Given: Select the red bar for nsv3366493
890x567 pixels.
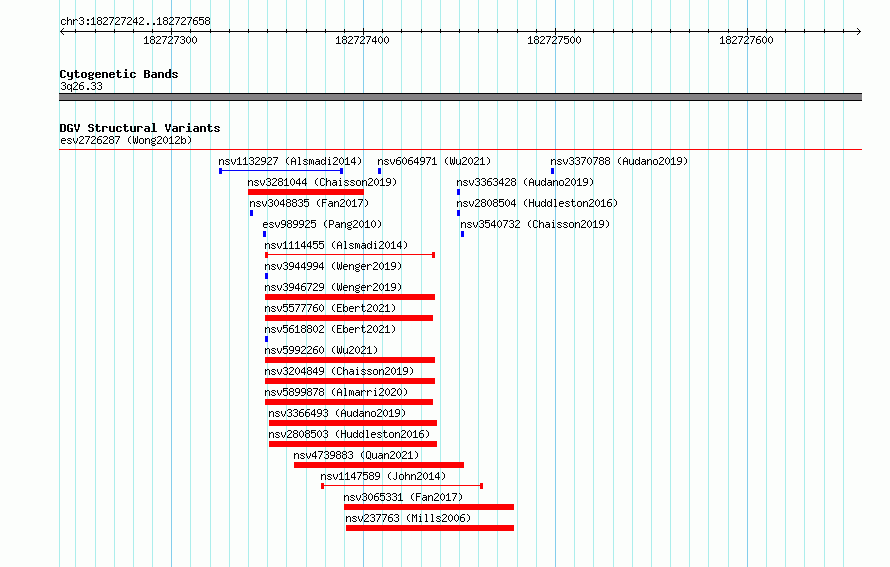Looking at the screenshot, I should tap(352, 423).
